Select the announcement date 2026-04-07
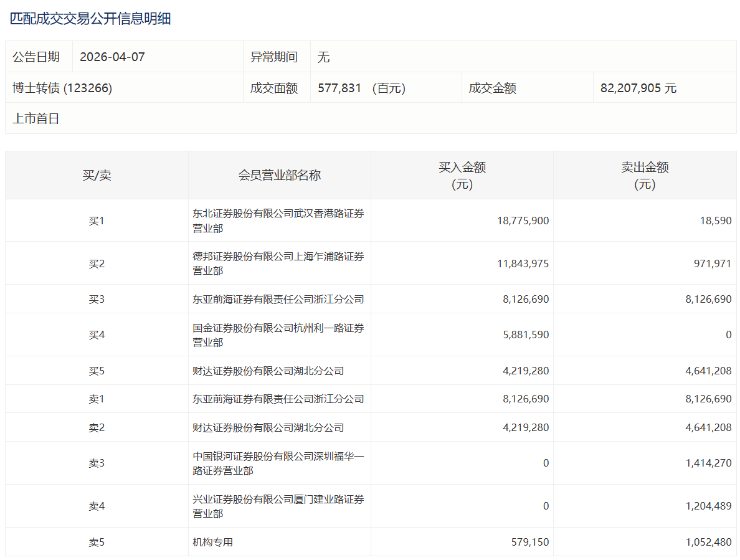740x560 pixels. pos(112,57)
